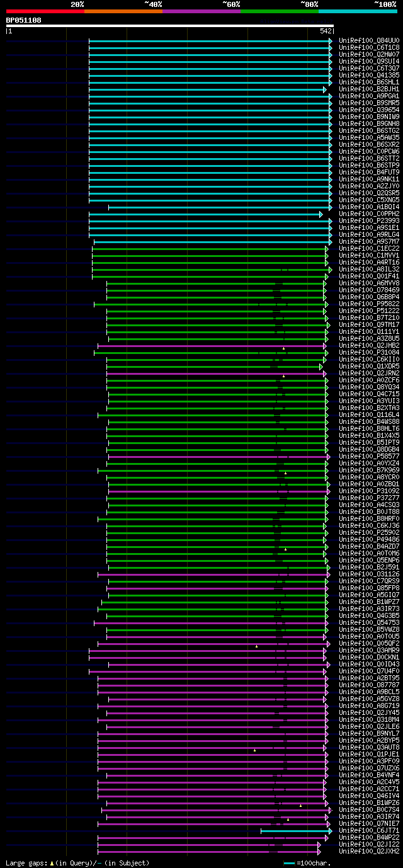The height and width of the screenshot is (868, 403).
Task: Choose the UniRef100_P95822 hit name
Action: point(369,304)
